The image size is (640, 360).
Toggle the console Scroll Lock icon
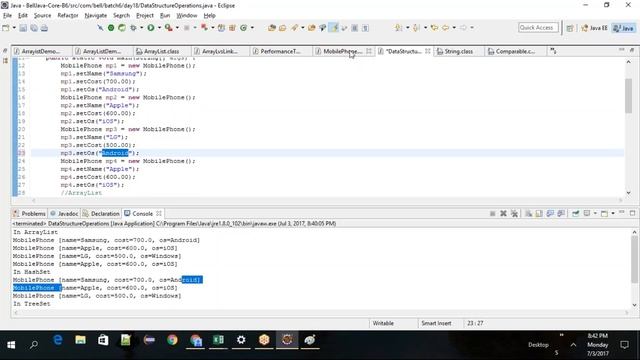pyautogui.click(x=539, y=213)
